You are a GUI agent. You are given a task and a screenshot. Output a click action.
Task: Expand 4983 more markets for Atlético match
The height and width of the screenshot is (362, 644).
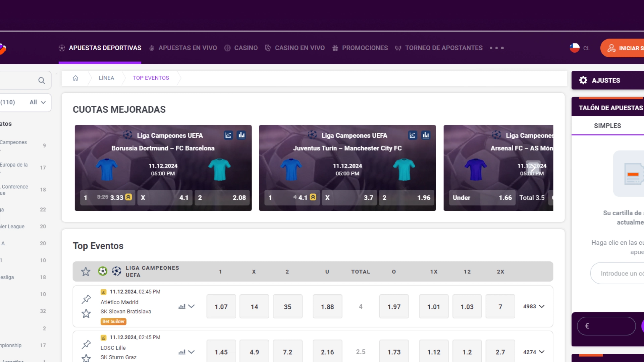point(534,306)
